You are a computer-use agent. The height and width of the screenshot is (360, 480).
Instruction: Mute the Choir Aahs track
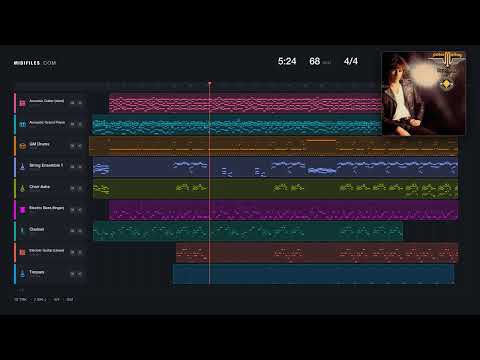click(x=72, y=188)
